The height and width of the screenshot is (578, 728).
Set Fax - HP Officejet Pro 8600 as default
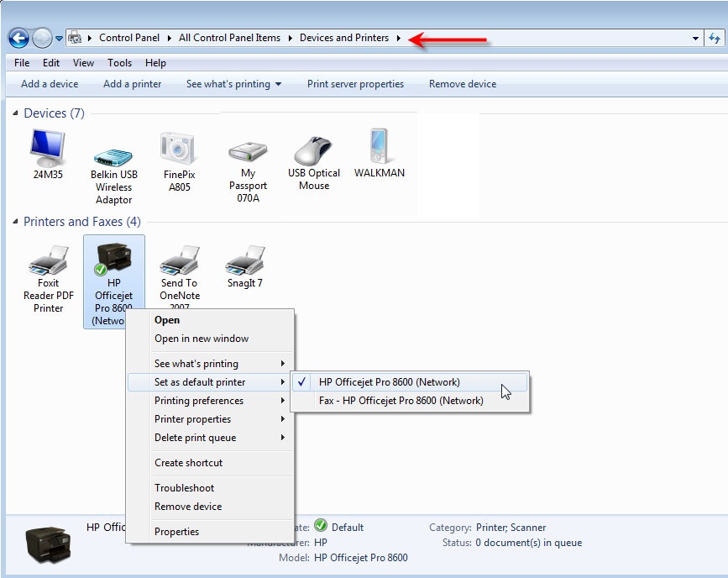tap(410, 401)
